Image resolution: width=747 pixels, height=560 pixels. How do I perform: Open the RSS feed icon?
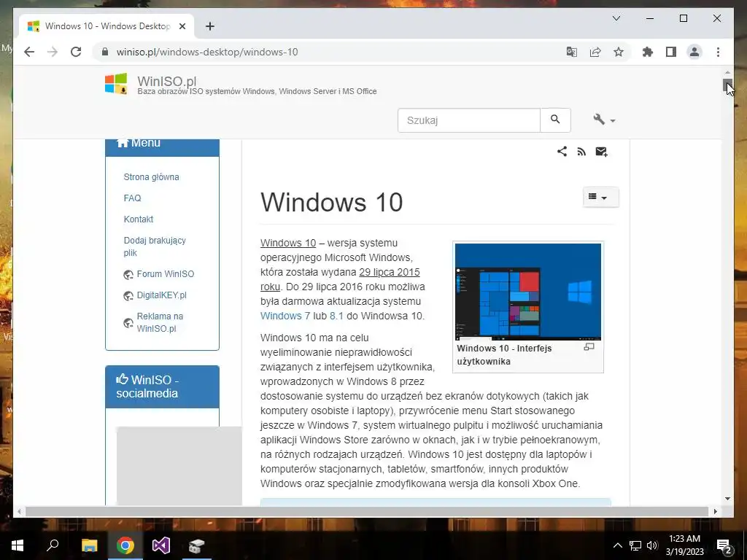click(x=581, y=152)
